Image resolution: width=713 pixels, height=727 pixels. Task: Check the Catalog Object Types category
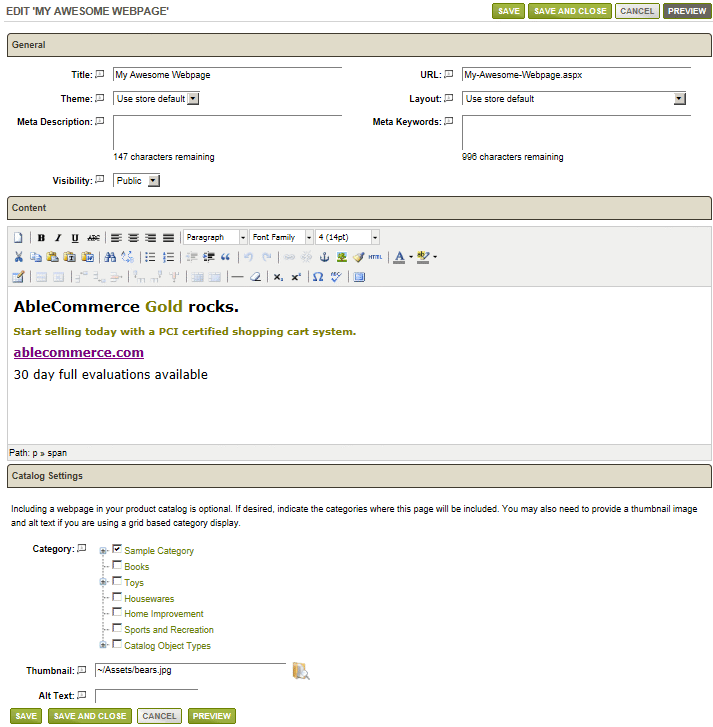click(117, 644)
